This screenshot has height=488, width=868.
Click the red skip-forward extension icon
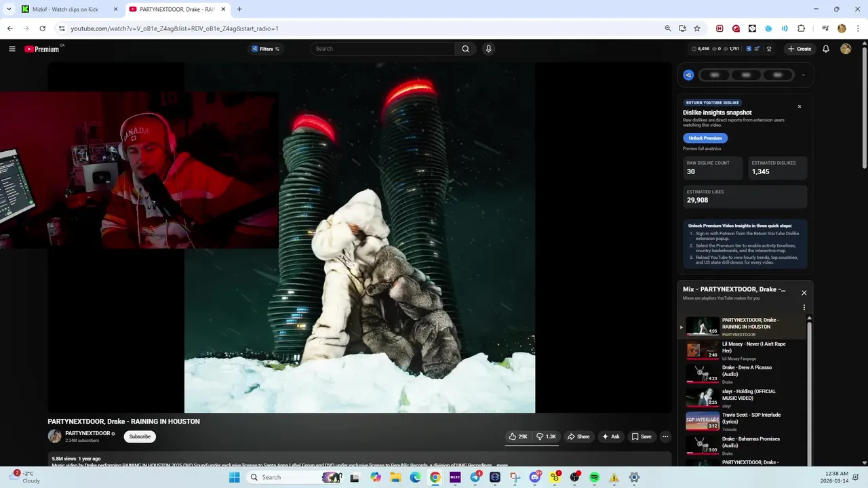click(x=719, y=28)
